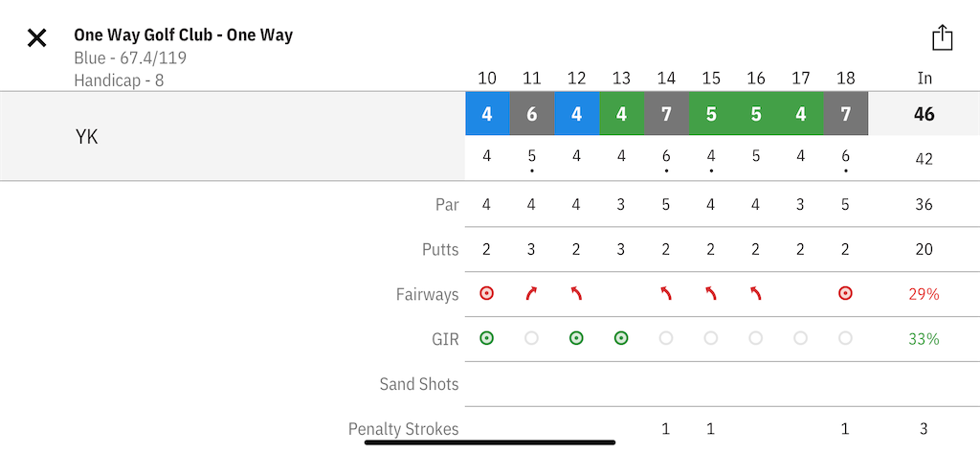The width and height of the screenshot is (980, 454).
Task: Toggle the hole 11 empty GIR circle
Action: pyautogui.click(x=531, y=338)
